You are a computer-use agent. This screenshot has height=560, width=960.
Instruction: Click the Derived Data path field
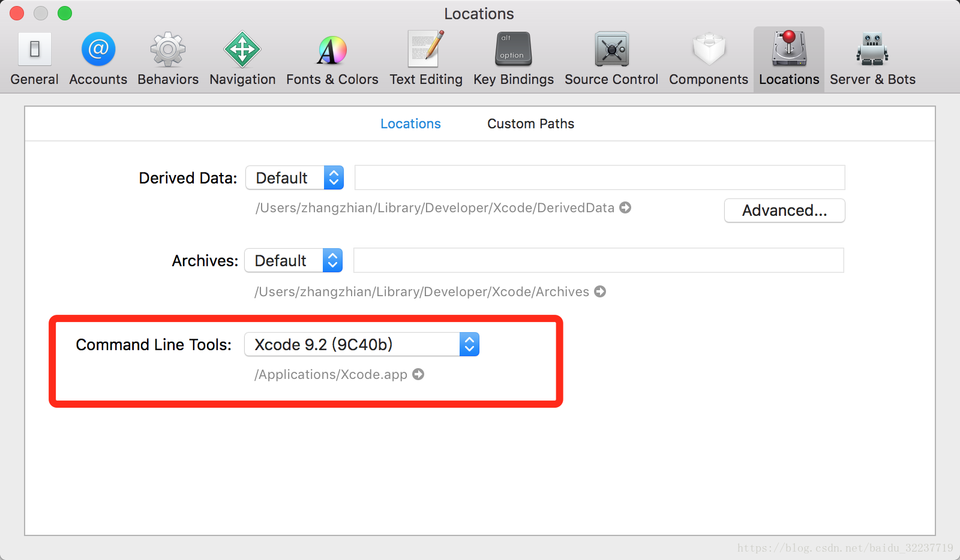600,177
